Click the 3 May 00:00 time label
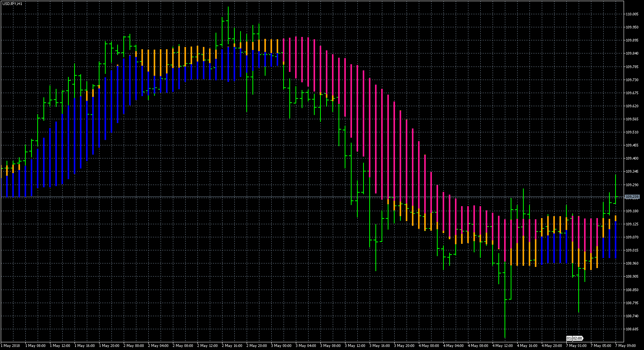Viewport: 644px width, 350px height. point(281,346)
